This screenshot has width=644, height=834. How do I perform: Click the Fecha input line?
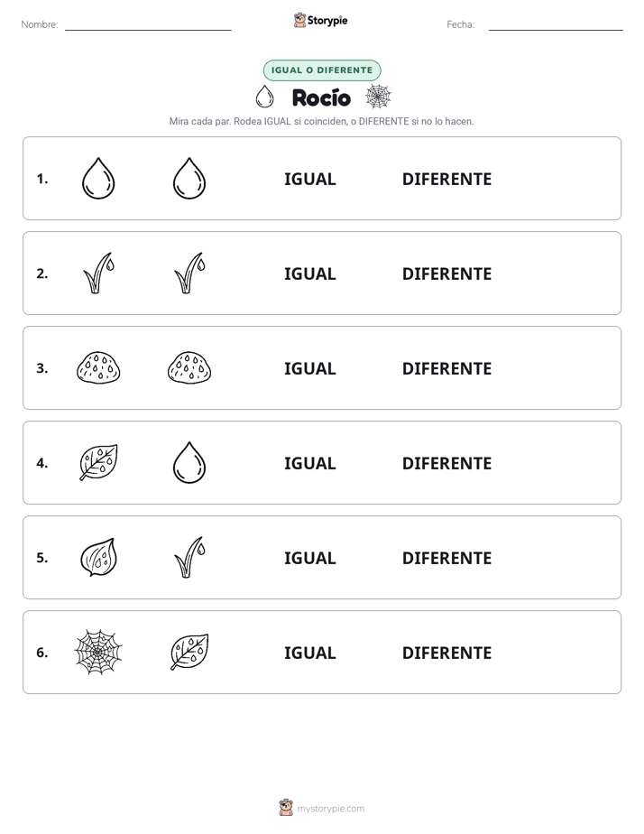click(556, 25)
